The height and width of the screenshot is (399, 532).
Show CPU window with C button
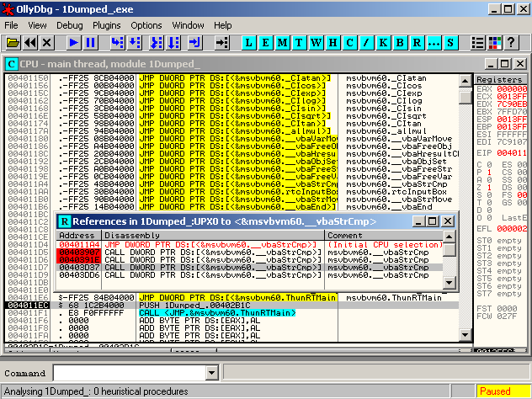tap(350, 43)
